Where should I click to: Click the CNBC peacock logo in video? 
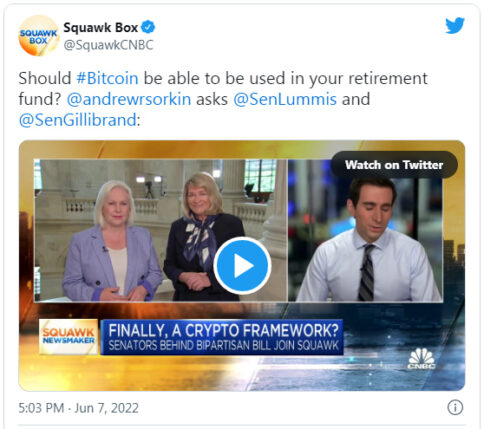(421, 359)
